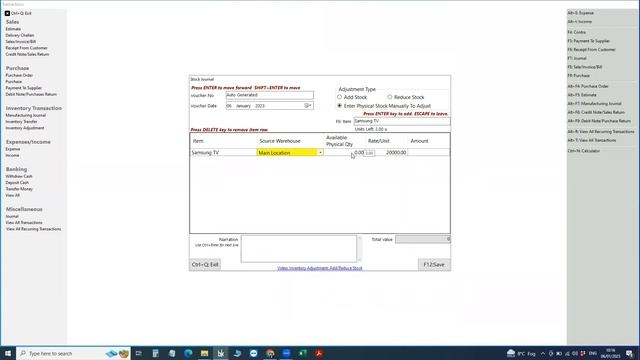Click the Voucher No input field
This screenshot has height=360, width=640.
pos(270,95)
